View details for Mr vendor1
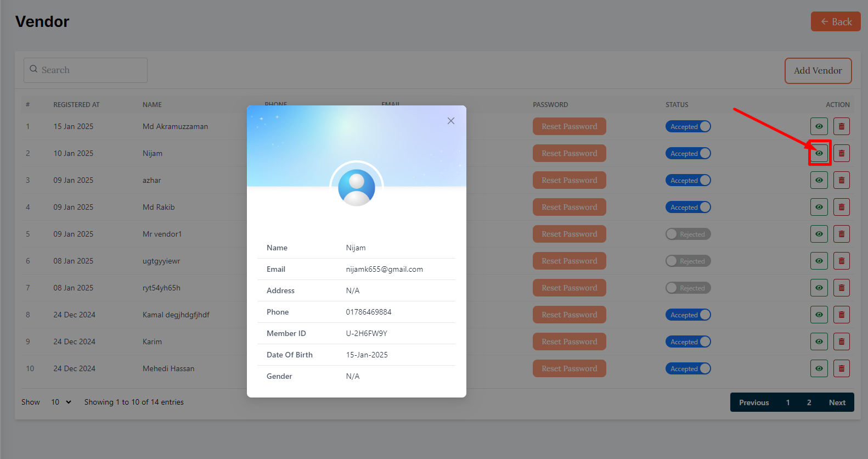Image resolution: width=868 pixels, height=459 pixels. click(819, 234)
